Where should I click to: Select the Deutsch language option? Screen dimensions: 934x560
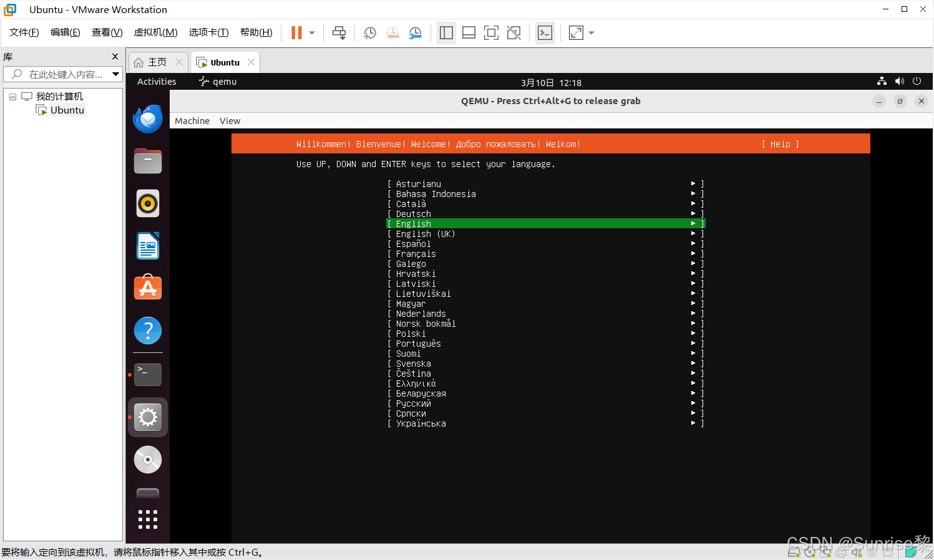point(546,214)
